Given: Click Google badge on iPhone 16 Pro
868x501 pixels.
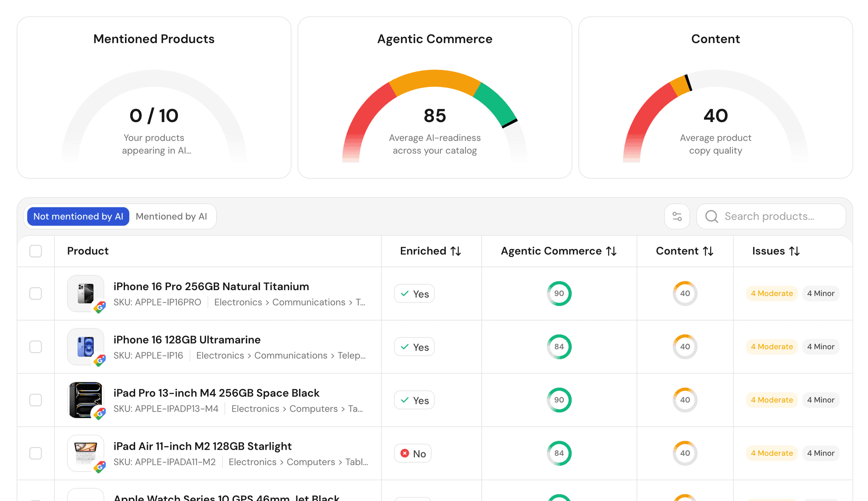Looking at the screenshot, I should coord(100,307).
